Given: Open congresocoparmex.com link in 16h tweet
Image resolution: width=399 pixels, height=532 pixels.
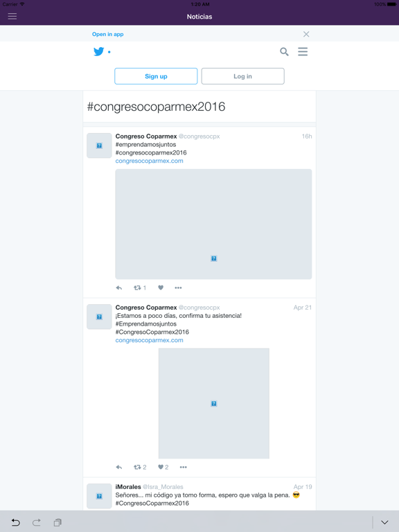Looking at the screenshot, I should coord(150,161).
